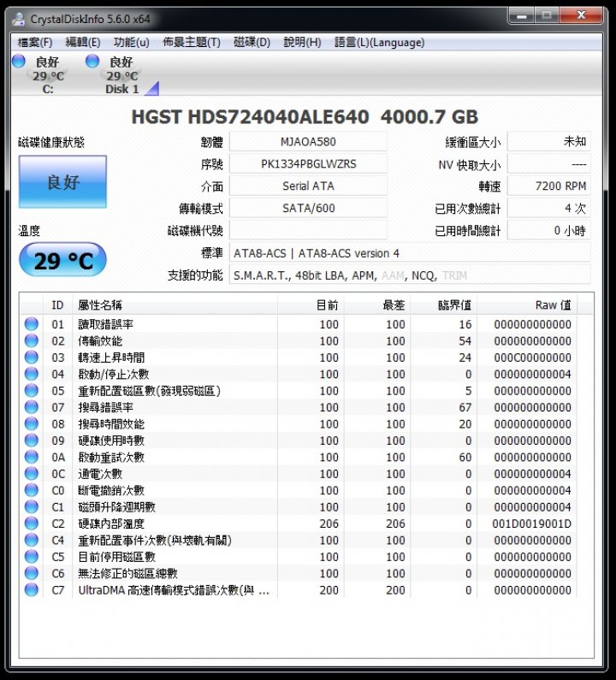This screenshot has height=680, width=616.
Task: Click status icon for attribute 0A 啟動重試次數
Action: 32,457
